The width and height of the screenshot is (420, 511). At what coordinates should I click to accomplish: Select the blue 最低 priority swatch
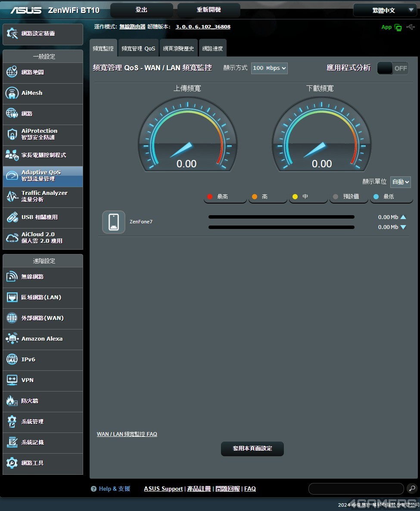(376, 197)
